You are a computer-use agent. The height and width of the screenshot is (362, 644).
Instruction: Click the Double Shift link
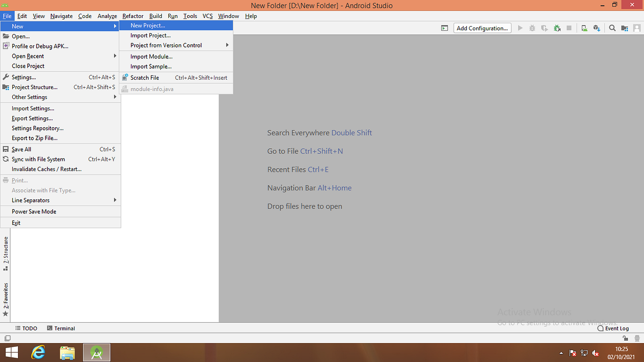351,133
